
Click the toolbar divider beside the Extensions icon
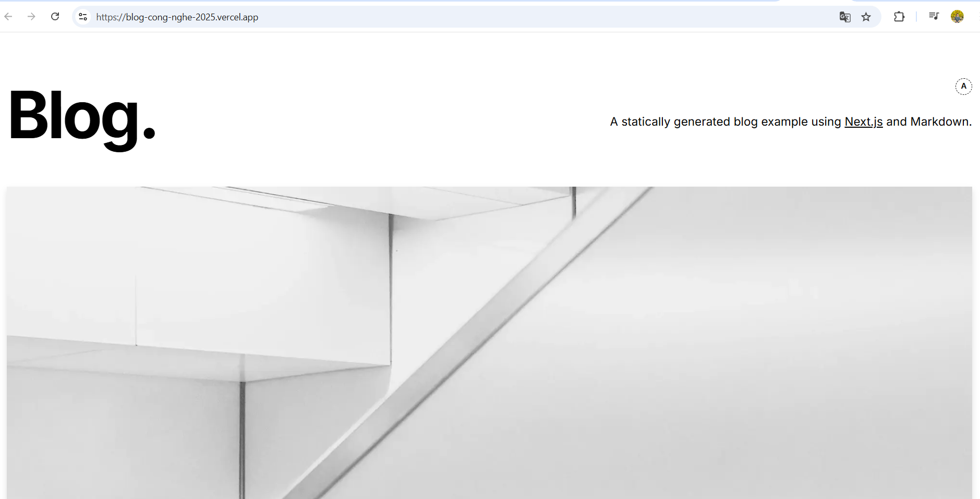pyautogui.click(x=916, y=17)
